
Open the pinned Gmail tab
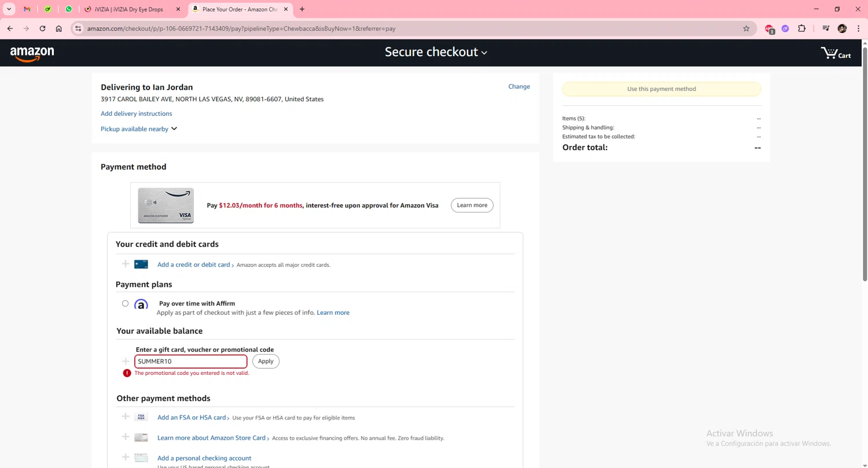tap(27, 9)
